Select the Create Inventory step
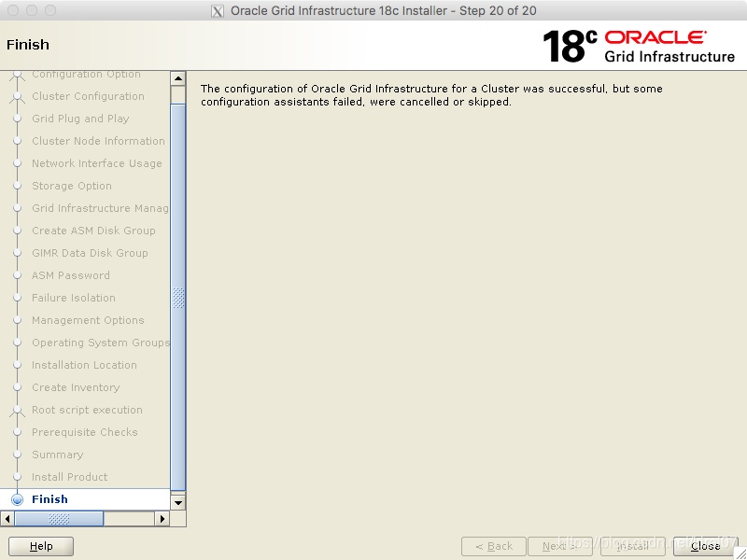The width and height of the screenshot is (747, 560). pyautogui.click(x=76, y=387)
